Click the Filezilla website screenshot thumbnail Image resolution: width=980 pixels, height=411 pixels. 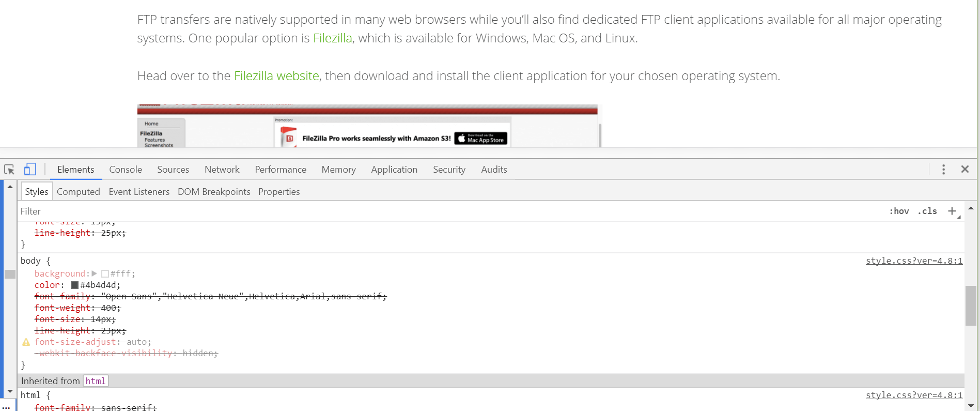(x=369, y=126)
